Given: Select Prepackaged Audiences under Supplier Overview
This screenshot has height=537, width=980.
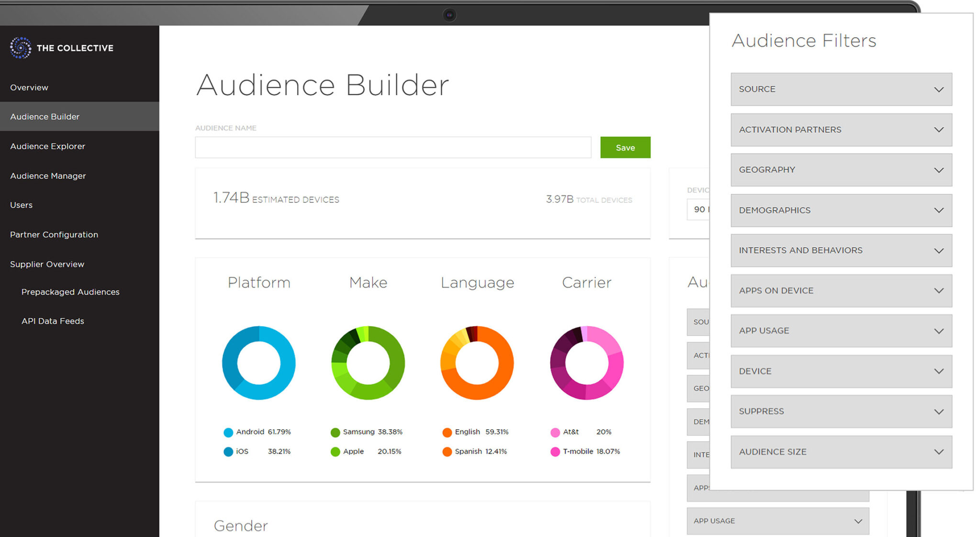Looking at the screenshot, I should tap(70, 291).
